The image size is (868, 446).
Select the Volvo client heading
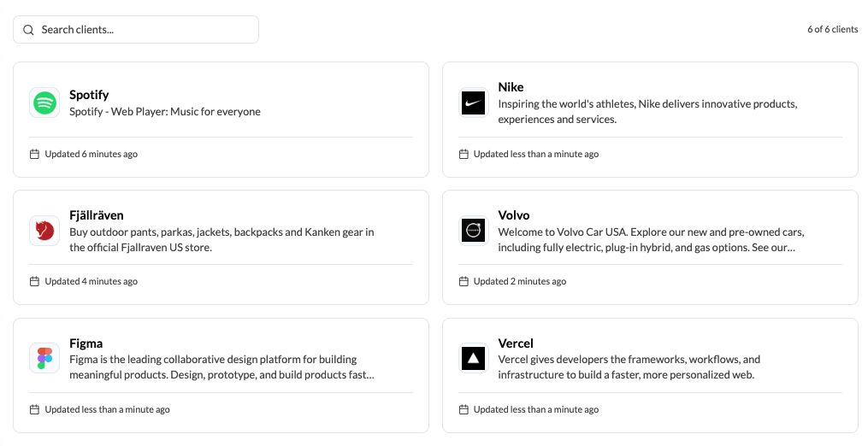pos(514,215)
